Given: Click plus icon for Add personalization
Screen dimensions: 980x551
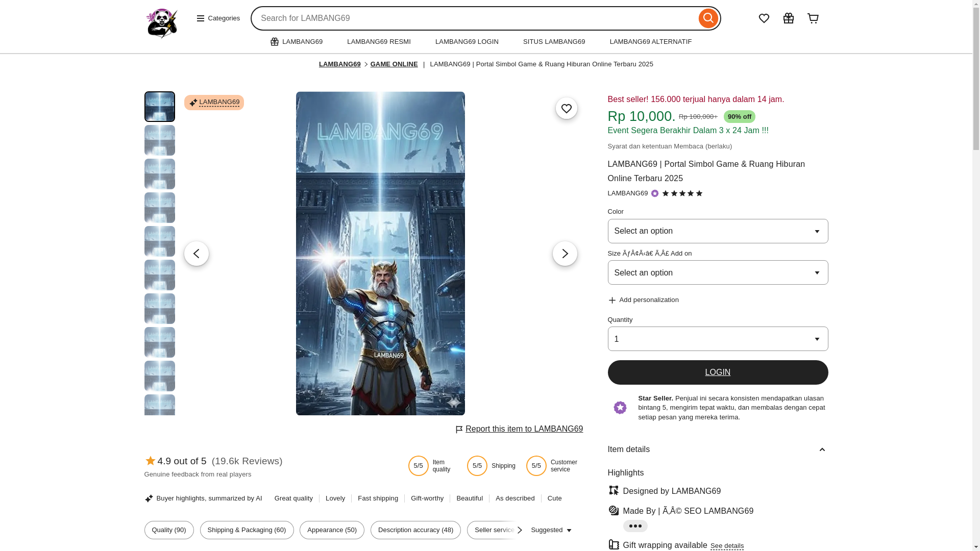Looking at the screenshot, I should click(611, 300).
